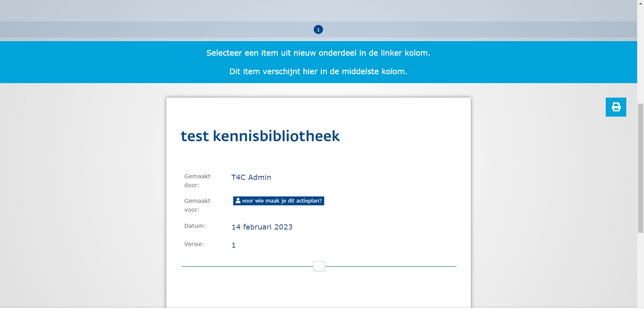This screenshot has width=644, height=309.
Task: Click the 'Datum:' label
Action: 195,226
